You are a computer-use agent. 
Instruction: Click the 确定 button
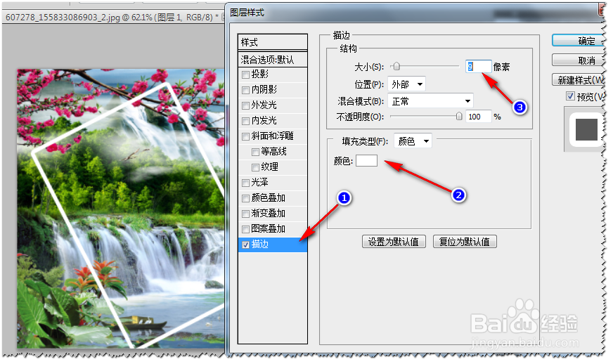point(579,41)
